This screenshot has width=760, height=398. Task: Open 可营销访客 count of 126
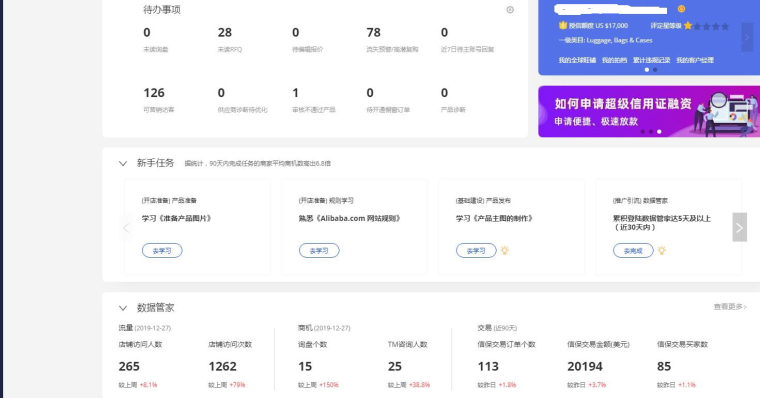tap(154, 93)
